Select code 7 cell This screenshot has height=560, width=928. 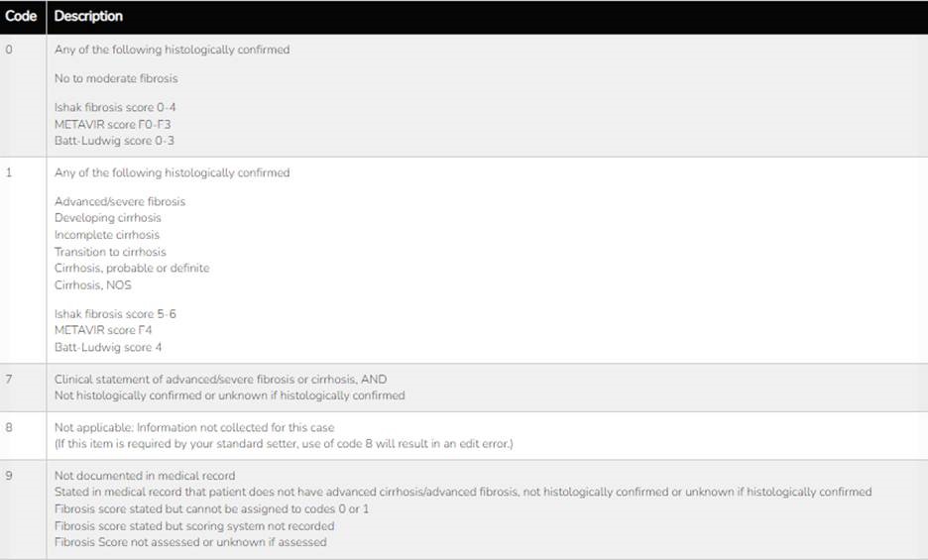coord(23,388)
